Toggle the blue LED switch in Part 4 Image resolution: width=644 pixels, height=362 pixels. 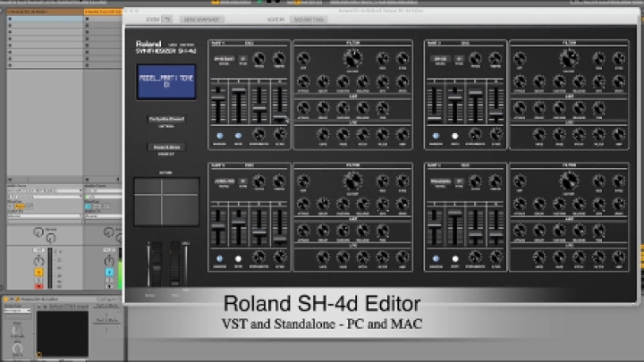tap(436, 258)
